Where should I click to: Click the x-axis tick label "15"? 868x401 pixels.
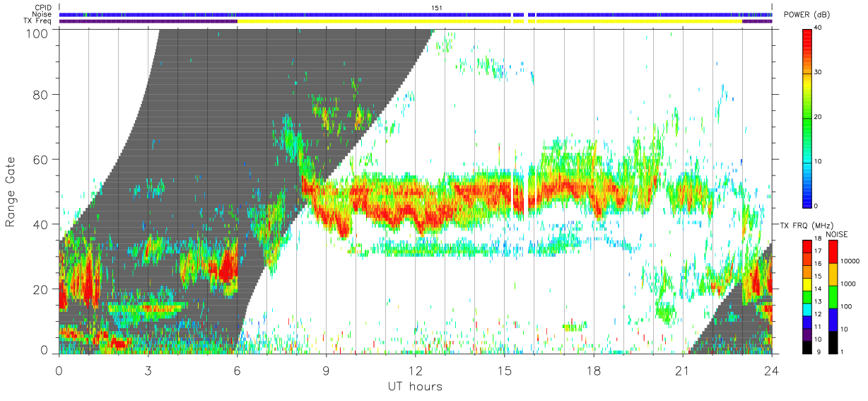click(504, 371)
